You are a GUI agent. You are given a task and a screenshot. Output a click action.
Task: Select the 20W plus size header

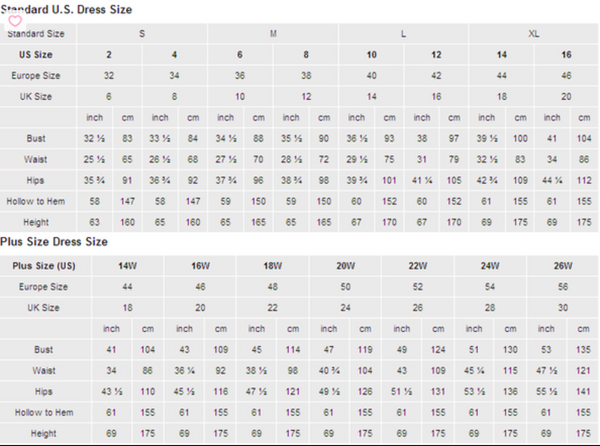[x=345, y=265]
